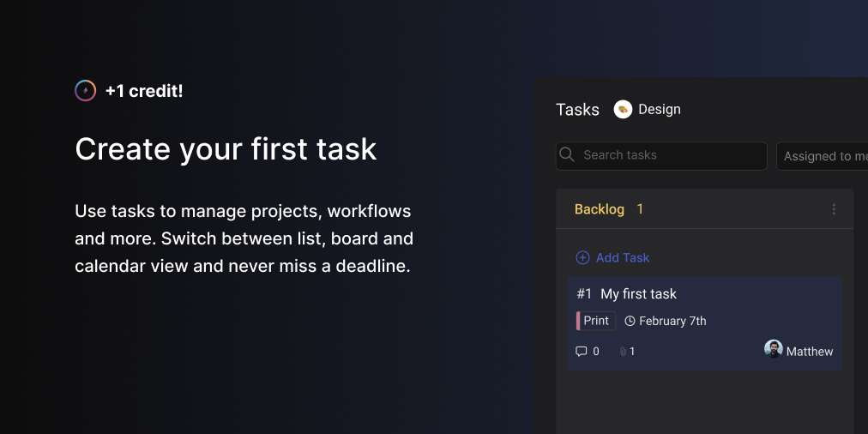Click the clock icon next to the due date

pyautogui.click(x=630, y=322)
